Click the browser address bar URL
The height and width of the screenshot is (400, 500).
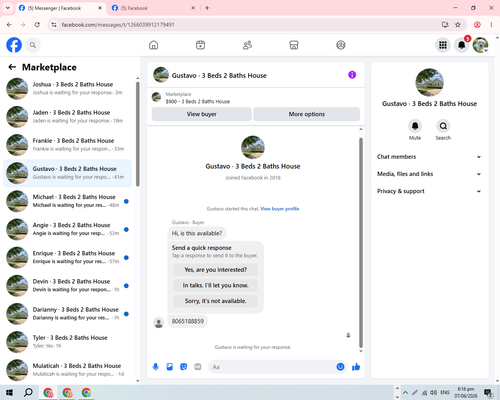(118, 25)
